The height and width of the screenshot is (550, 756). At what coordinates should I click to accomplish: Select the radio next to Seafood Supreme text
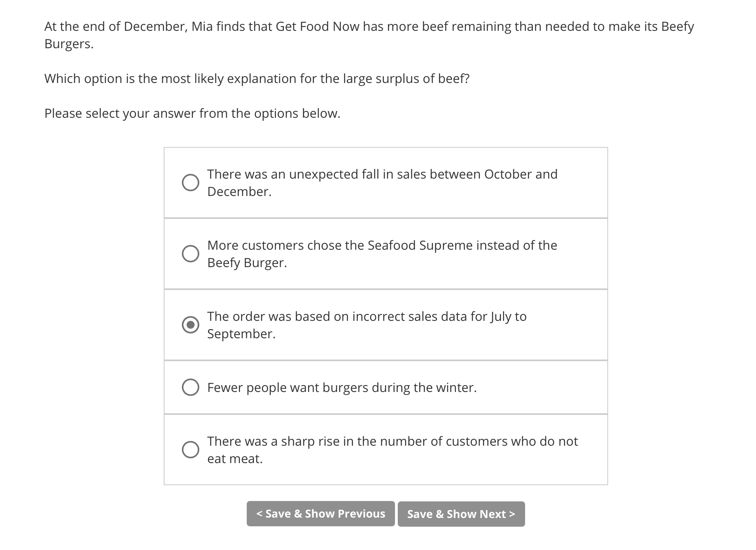coord(191,254)
